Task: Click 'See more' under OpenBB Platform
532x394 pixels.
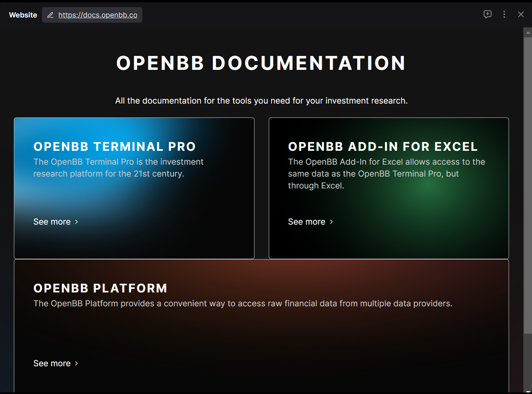Action: [52, 363]
